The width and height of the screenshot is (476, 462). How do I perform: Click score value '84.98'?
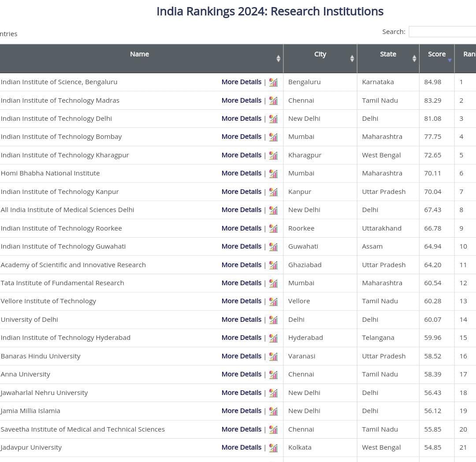click(433, 82)
